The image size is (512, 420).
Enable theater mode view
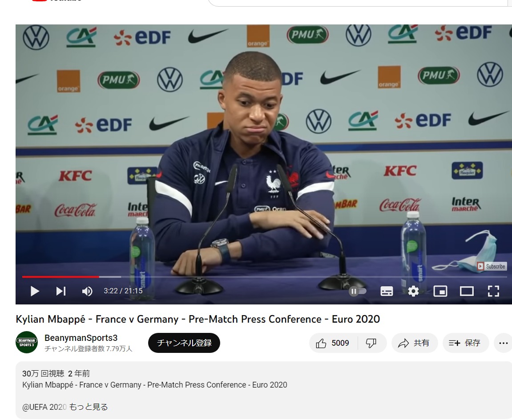(467, 291)
